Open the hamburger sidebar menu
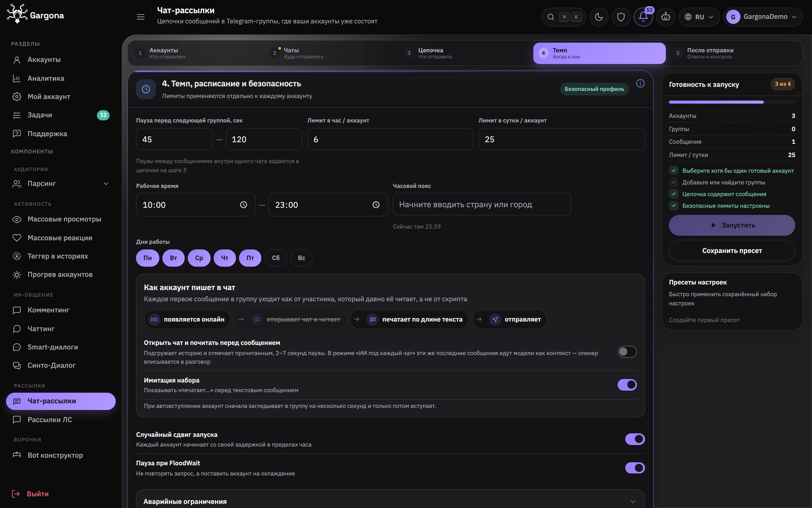 tap(141, 17)
